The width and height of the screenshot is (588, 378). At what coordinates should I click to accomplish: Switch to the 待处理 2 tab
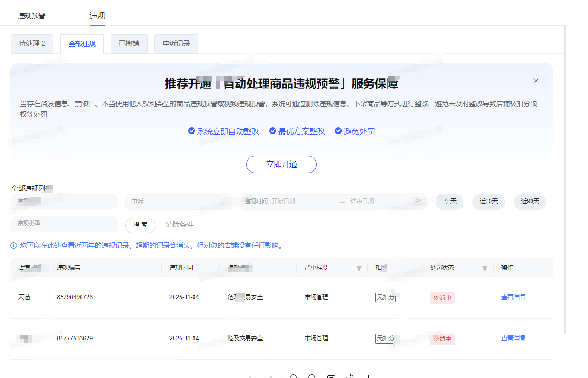pos(32,44)
